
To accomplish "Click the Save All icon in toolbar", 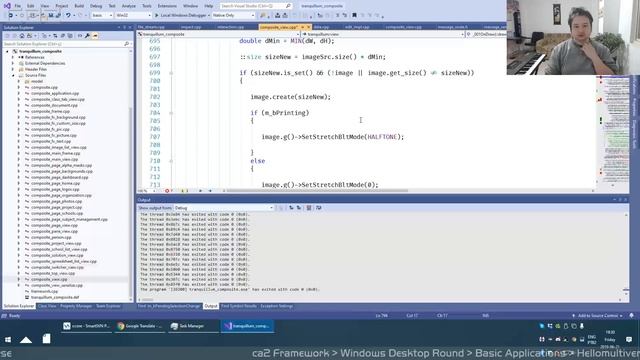I will click(x=58, y=15).
